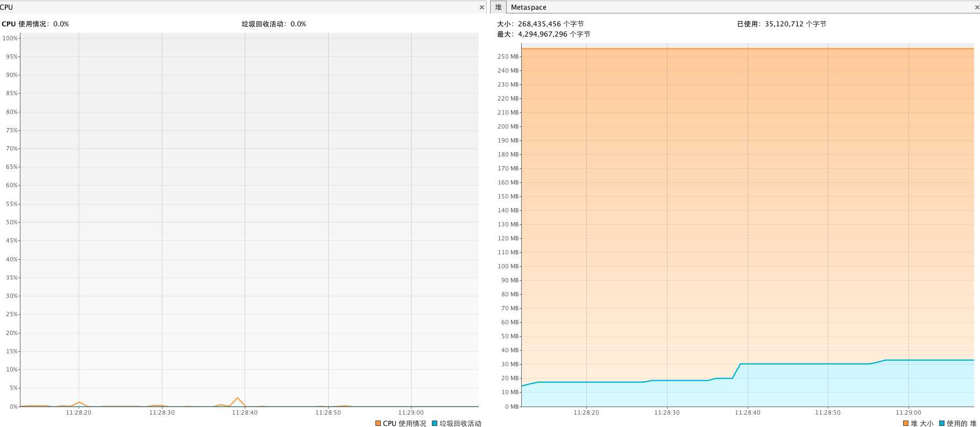Select the '最大: 4,294,967,296 个字节' value
This screenshot has height=427, width=980.
543,34
